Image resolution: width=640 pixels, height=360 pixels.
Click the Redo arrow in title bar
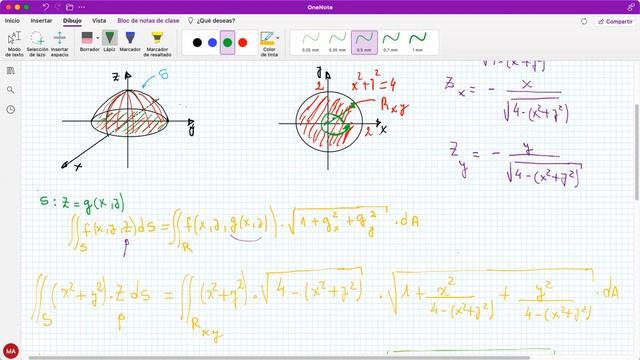pos(58,7)
